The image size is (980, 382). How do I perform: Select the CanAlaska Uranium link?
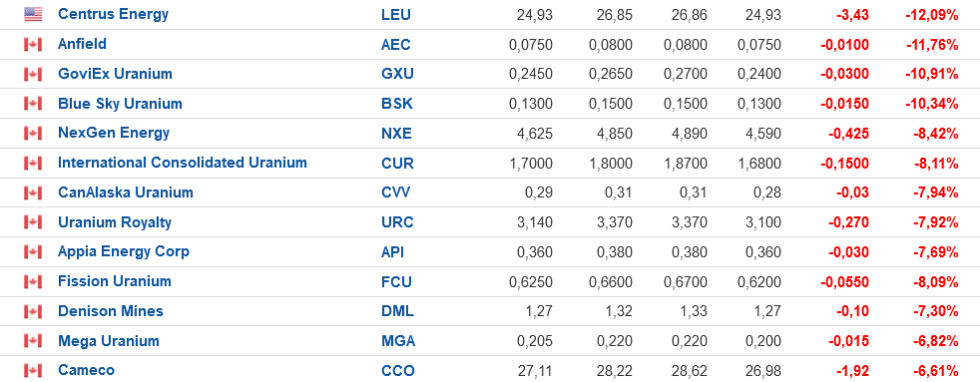pos(126,192)
